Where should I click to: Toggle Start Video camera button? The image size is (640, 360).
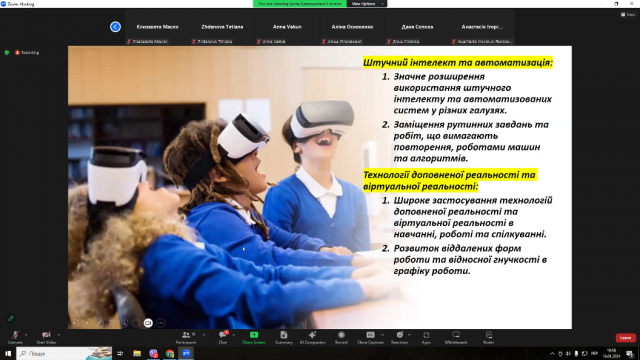click(x=46, y=337)
